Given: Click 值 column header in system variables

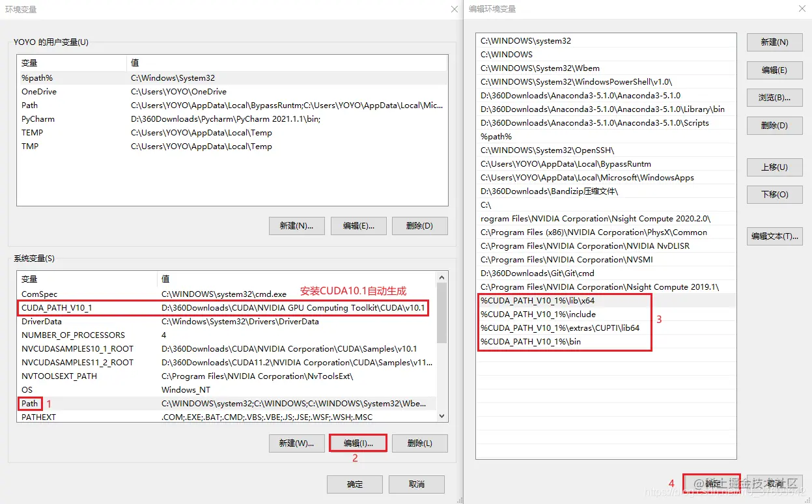Looking at the screenshot, I should (298, 279).
